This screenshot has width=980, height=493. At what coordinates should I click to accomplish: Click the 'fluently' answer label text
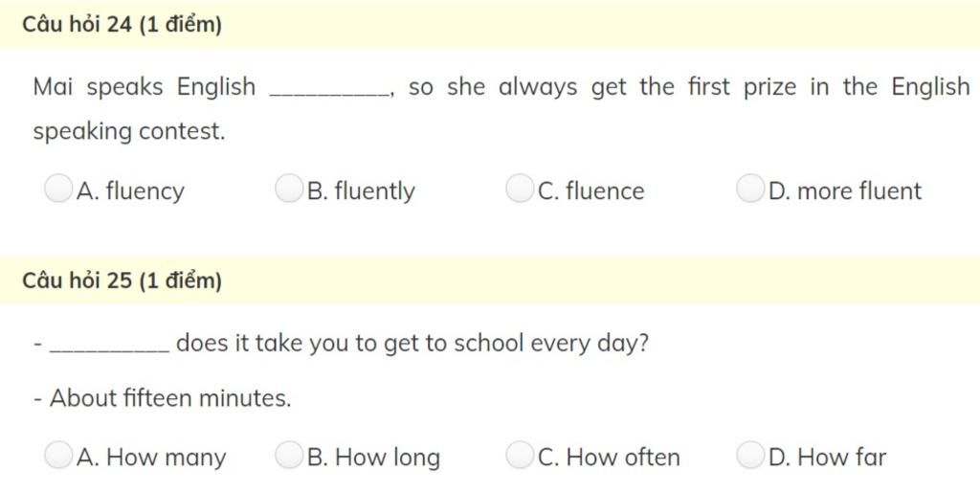click(x=373, y=191)
